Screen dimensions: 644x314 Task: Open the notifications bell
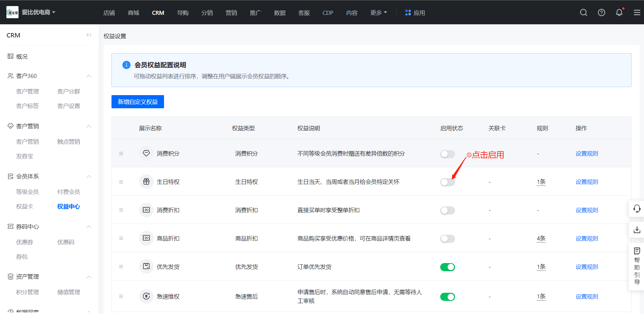[619, 12]
